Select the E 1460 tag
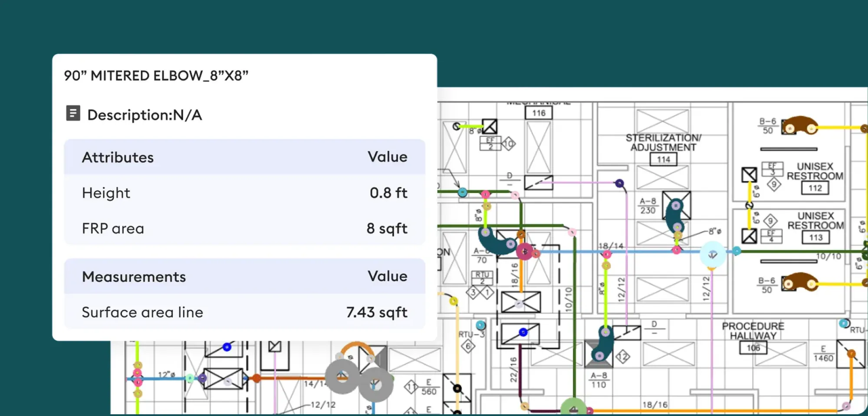 click(823, 354)
